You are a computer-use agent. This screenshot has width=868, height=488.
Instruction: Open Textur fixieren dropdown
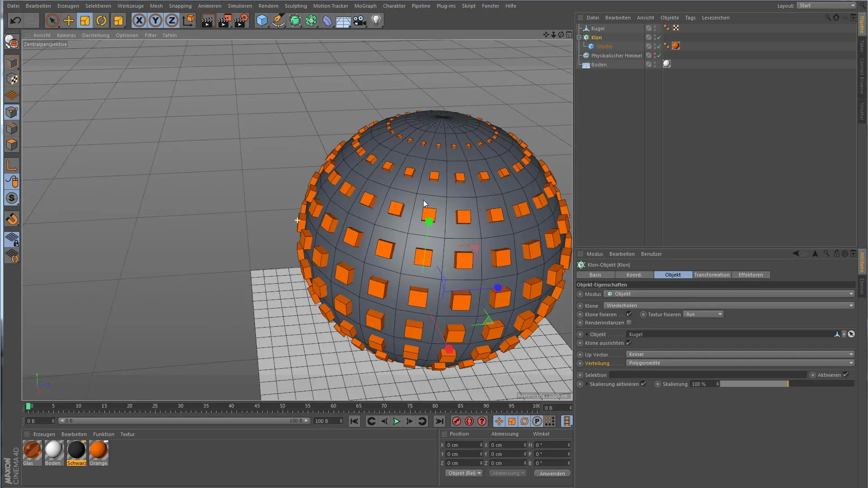pyautogui.click(x=703, y=314)
